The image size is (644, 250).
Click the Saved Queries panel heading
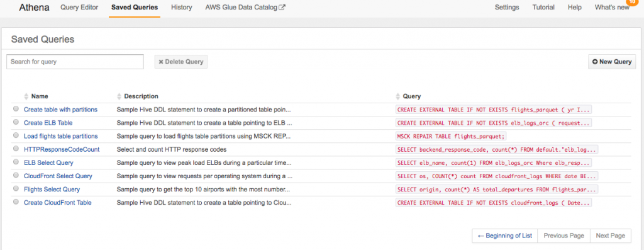pos(43,39)
